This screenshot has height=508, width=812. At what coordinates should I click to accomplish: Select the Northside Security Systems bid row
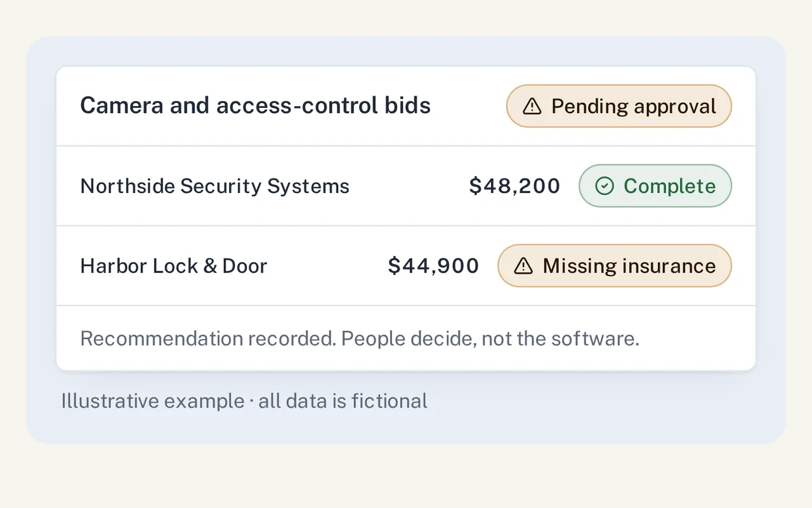[406, 186]
